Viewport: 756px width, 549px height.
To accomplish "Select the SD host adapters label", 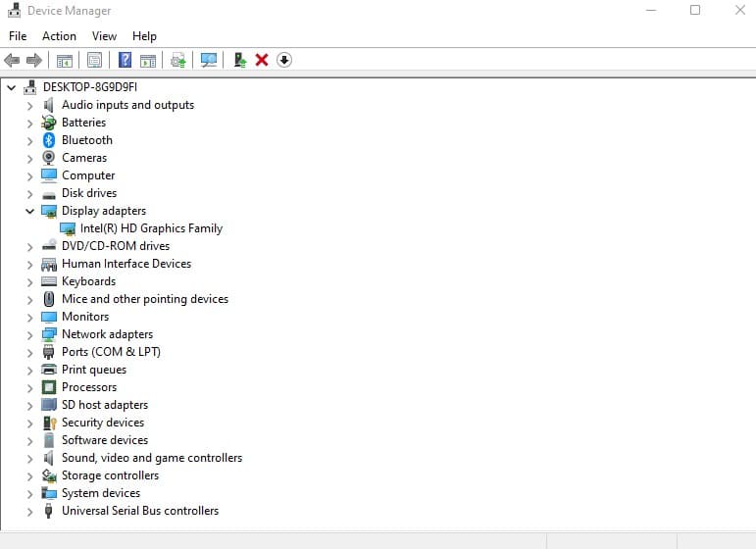I will pyautogui.click(x=105, y=405).
